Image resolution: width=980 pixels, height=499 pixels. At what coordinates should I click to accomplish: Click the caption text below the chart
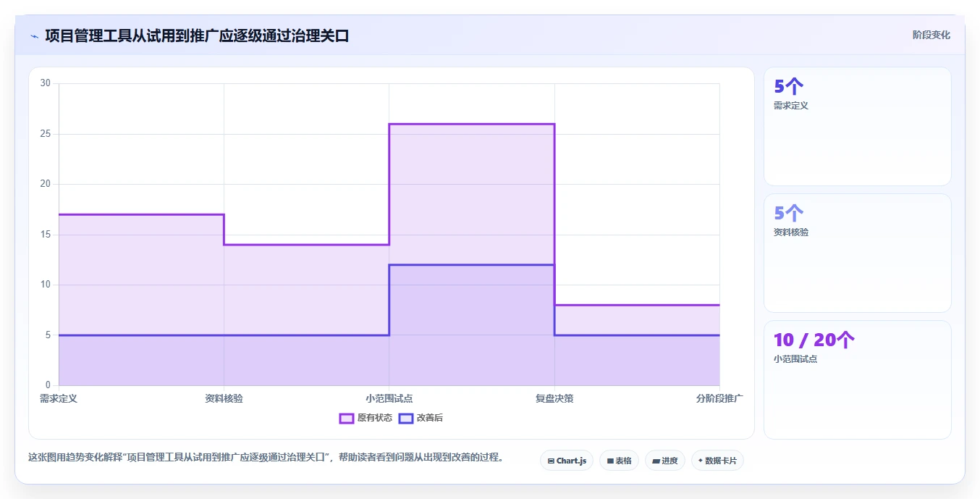pos(266,458)
